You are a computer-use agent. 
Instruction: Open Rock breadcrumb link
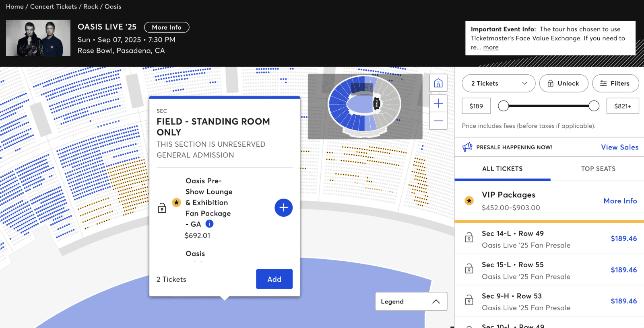point(91,6)
